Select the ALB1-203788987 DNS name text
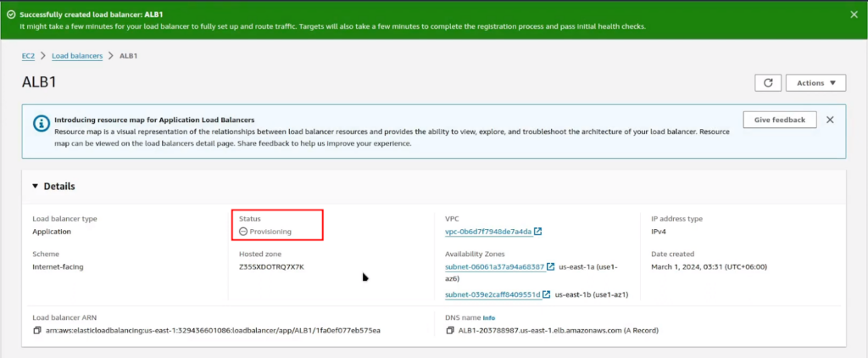 (559, 331)
